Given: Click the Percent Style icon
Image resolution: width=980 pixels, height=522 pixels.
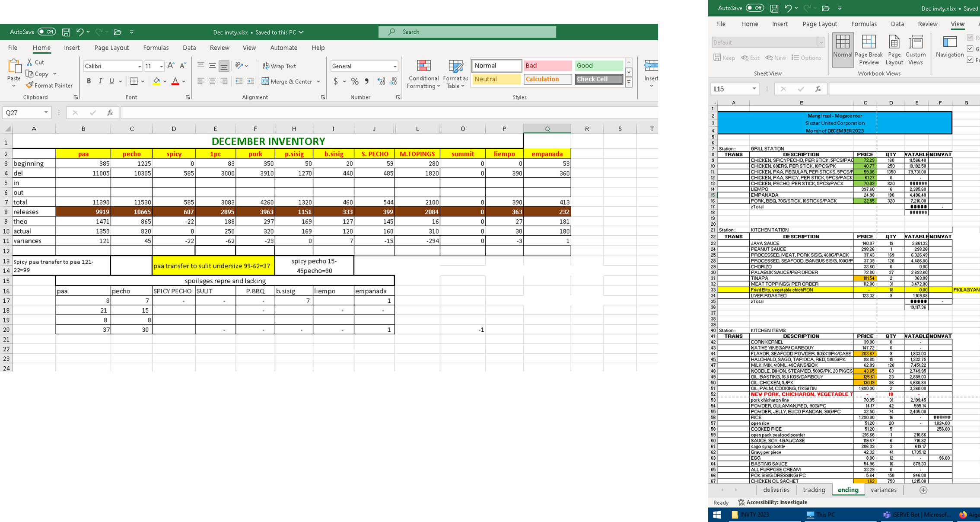Looking at the screenshot, I should 355,81.
